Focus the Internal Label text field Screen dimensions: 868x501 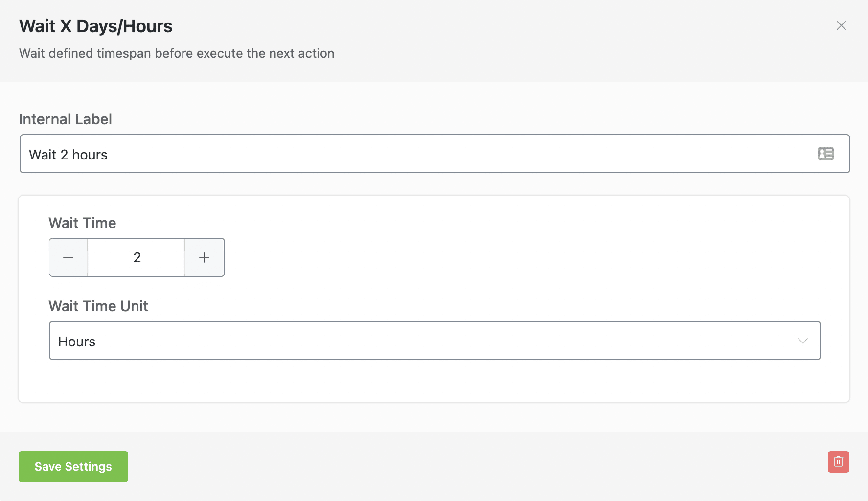391,154
